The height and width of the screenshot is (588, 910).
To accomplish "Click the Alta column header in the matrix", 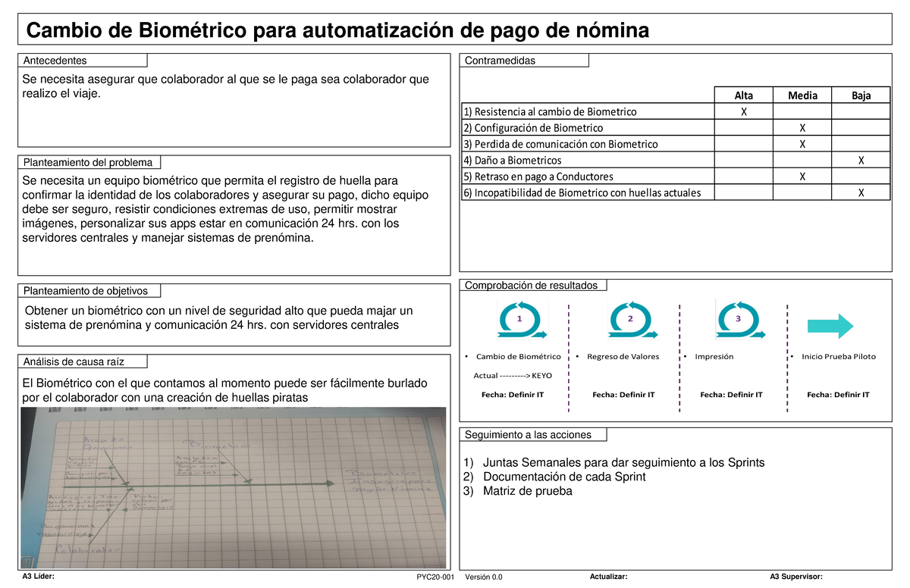I will [x=744, y=95].
